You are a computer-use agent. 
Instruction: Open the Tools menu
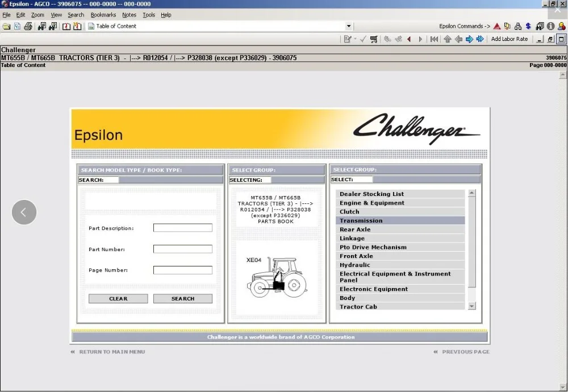(x=149, y=15)
